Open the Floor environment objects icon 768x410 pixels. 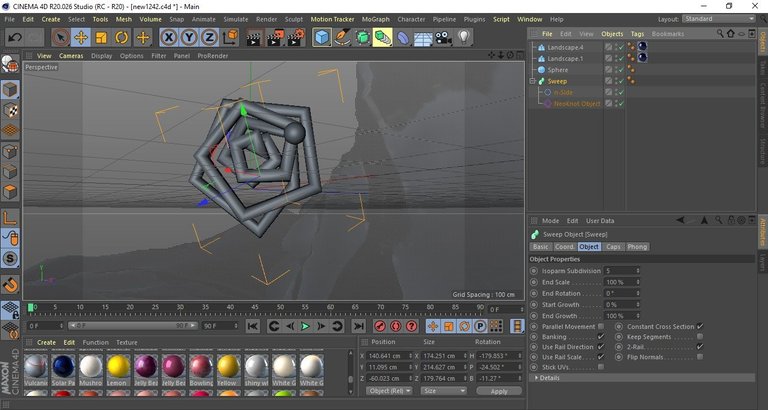click(x=423, y=37)
